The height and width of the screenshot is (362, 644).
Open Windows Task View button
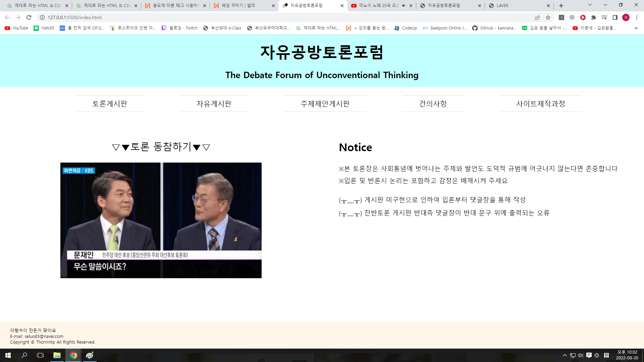[x=40, y=355]
